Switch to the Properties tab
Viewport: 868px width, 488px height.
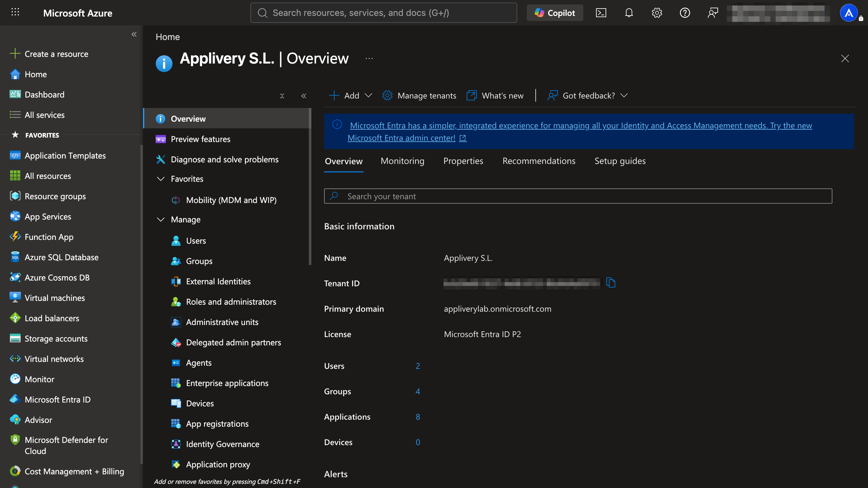click(x=463, y=161)
